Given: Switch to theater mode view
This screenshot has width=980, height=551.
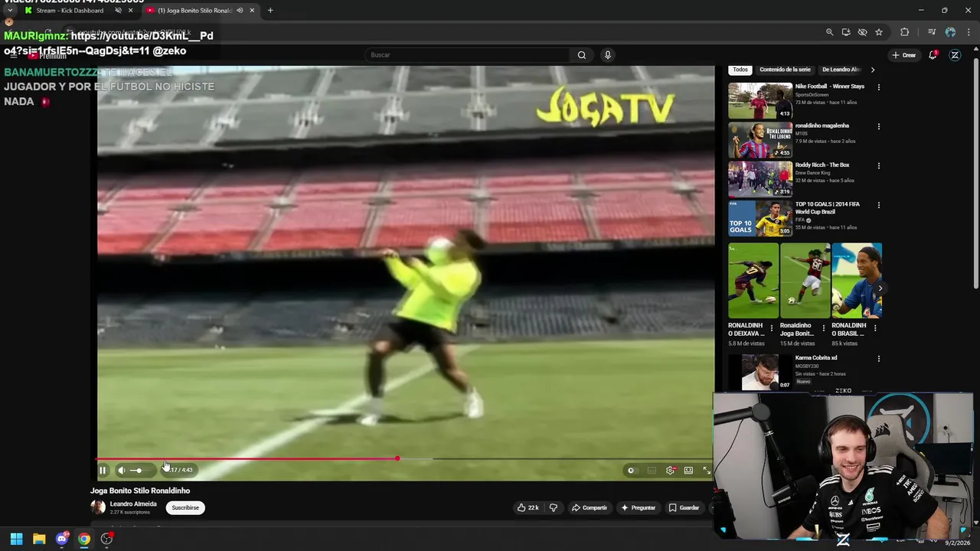Looking at the screenshot, I should 688,470.
